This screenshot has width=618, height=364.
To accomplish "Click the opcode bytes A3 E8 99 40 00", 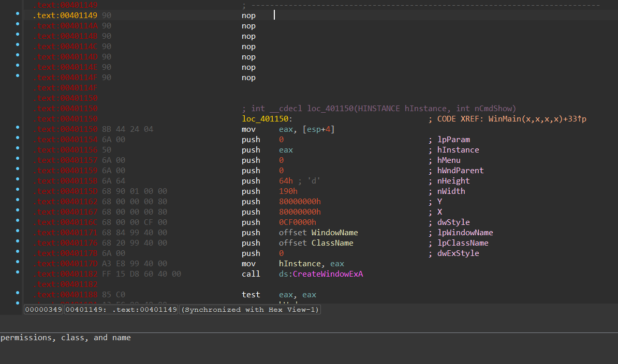I will click(135, 264).
